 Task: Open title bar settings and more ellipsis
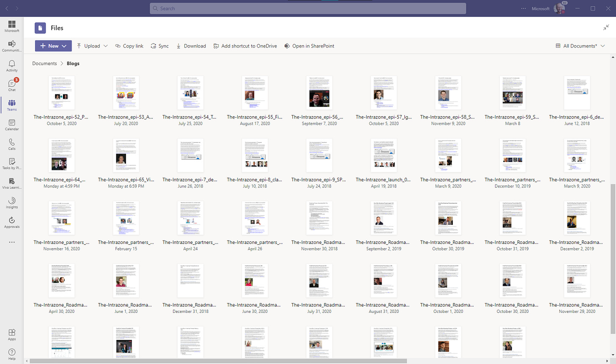524,8
